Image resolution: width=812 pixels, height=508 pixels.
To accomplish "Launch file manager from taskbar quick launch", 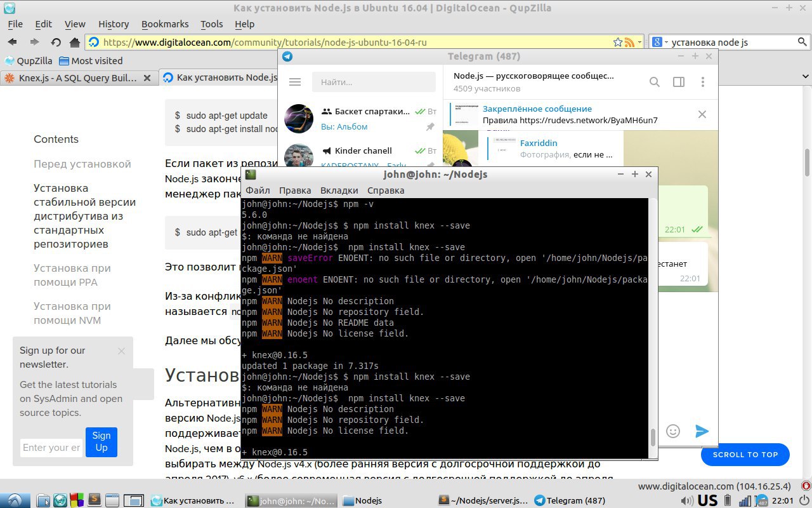I will [x=43, y=500].
